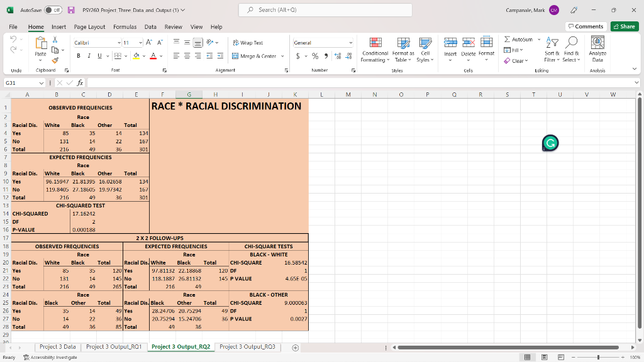
Task: Open the font name dropdown
Action: [119, 43]
